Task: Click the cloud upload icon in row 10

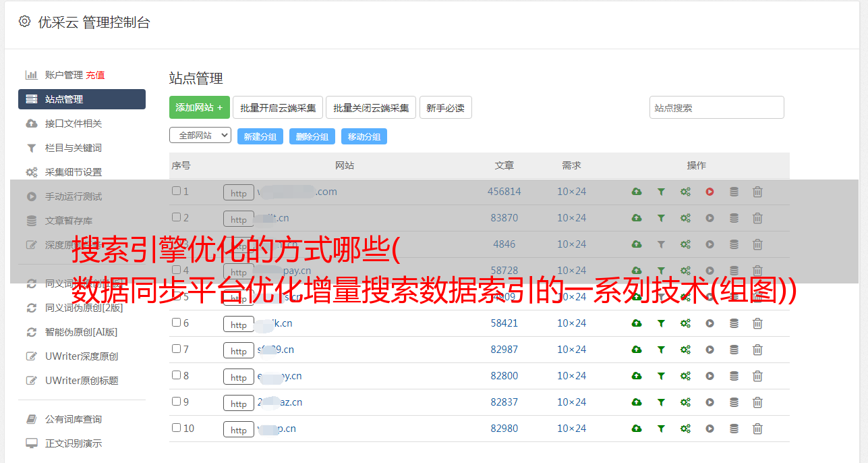Action: 637,429
